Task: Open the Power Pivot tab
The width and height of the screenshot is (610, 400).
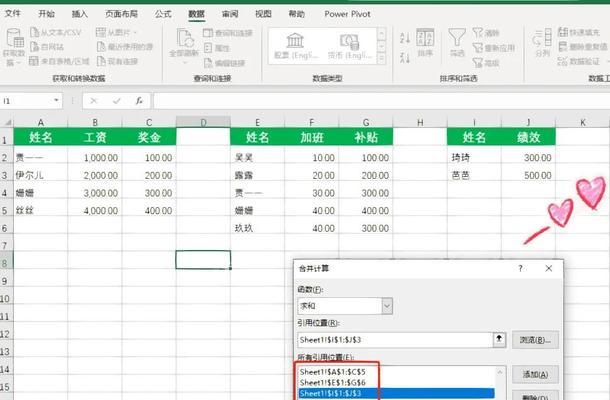Action: click(x=347, y=14)
